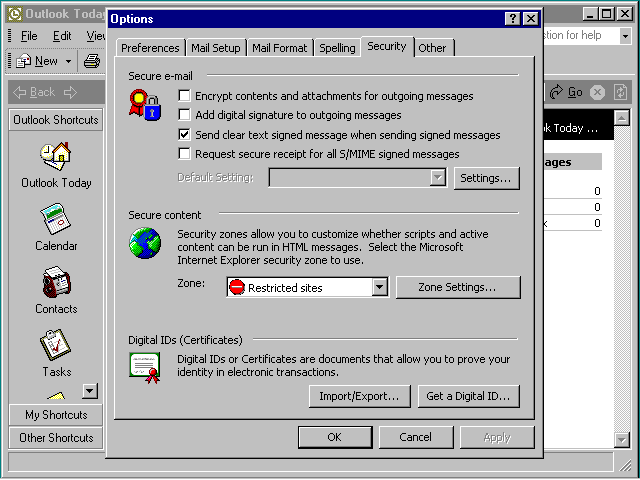Click the Cancel button
The width and height of the screenshot is (640, 480).
[x=416, y=437]
